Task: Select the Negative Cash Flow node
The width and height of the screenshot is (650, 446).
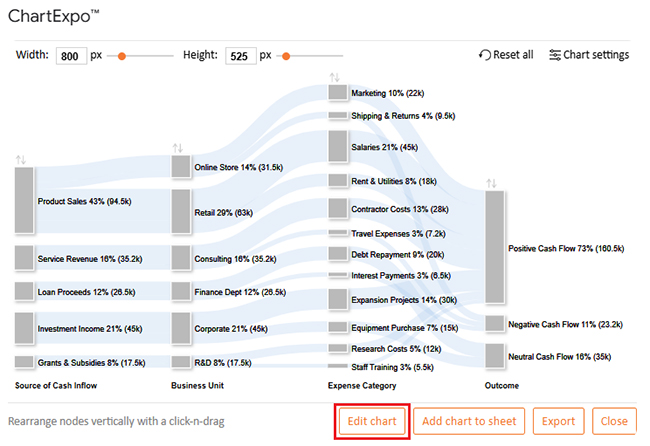Action: pos(494,324)
